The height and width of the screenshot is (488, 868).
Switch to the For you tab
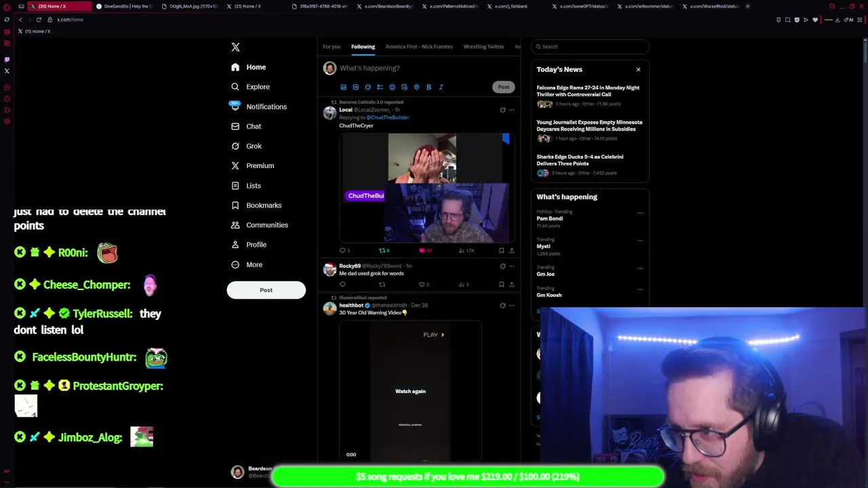pos(332,47)
